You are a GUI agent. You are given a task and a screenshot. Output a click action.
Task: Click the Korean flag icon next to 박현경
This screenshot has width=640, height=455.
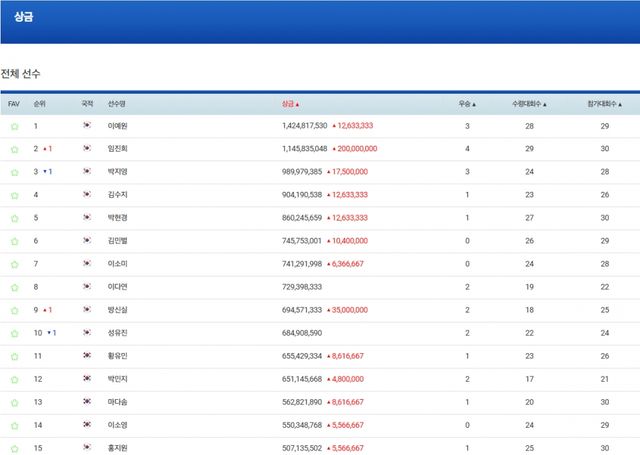pos(87,218)
